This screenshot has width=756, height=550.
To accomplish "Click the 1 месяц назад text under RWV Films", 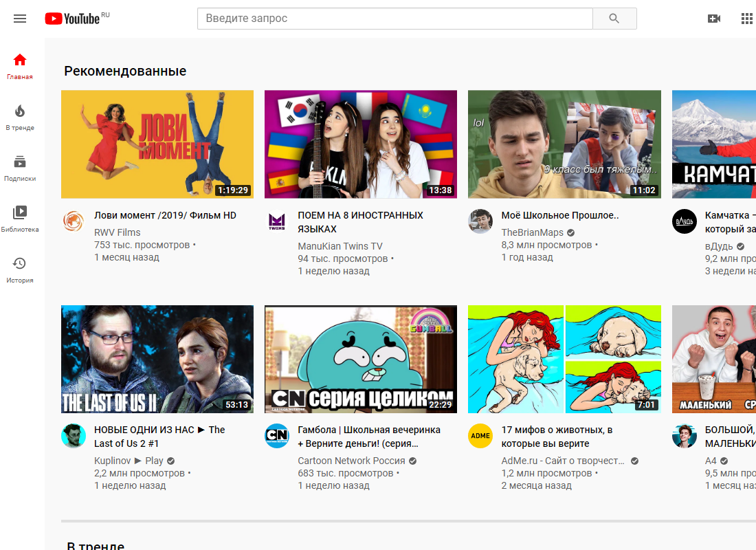I will coord(126,257).
